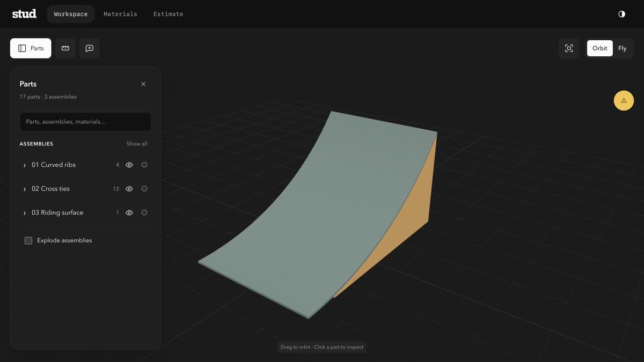Open the yellow warning indicator
Image resolution: width=644 pixels, height=362 pixels.
point(624,100)
